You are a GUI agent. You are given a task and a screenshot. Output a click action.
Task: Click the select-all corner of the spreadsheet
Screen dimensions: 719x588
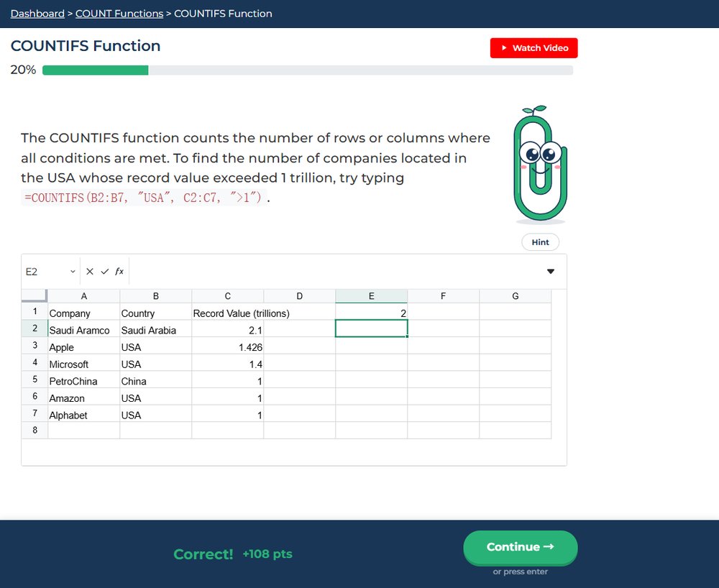(x=35, y=295)
